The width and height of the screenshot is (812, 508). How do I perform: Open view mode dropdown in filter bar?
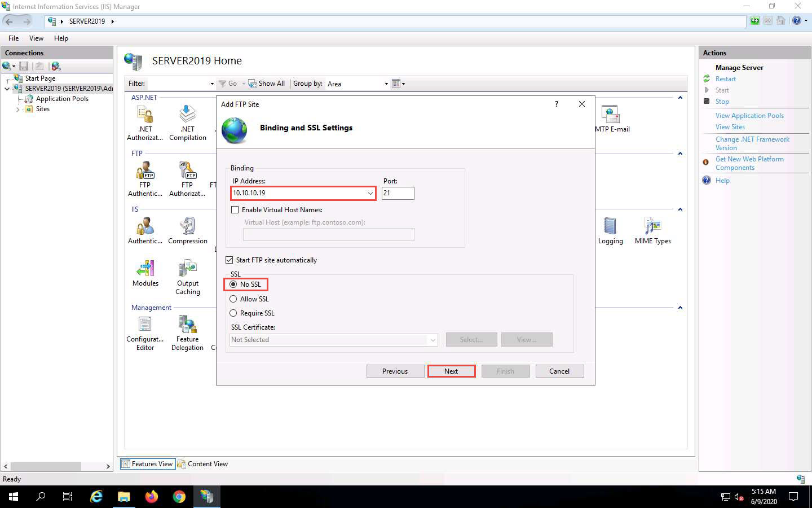point(399,84)
